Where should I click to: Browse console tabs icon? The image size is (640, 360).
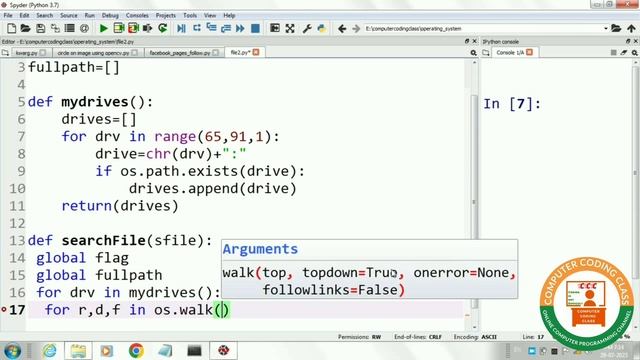coord(486,53)
